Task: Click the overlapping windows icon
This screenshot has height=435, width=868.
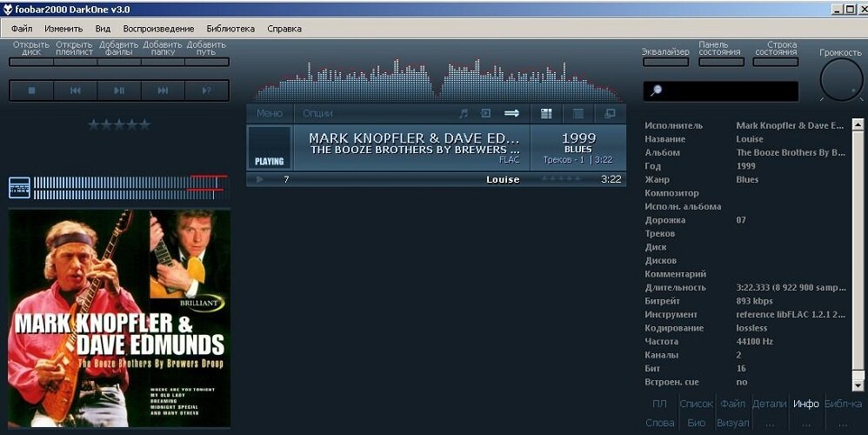Action: click(610, 113)
